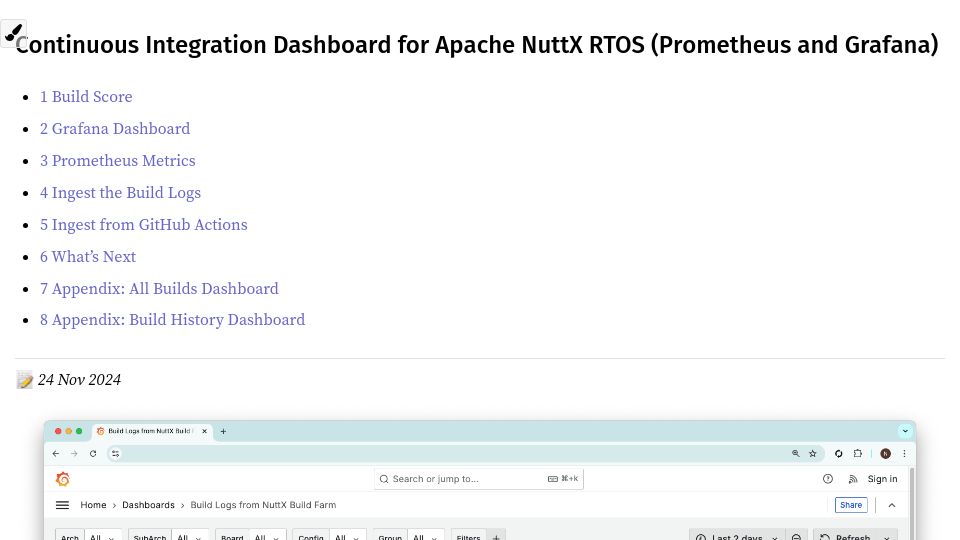960x540 pixels.
Task: Click the browser reload icon in screenshot
Action: [93, 454]
